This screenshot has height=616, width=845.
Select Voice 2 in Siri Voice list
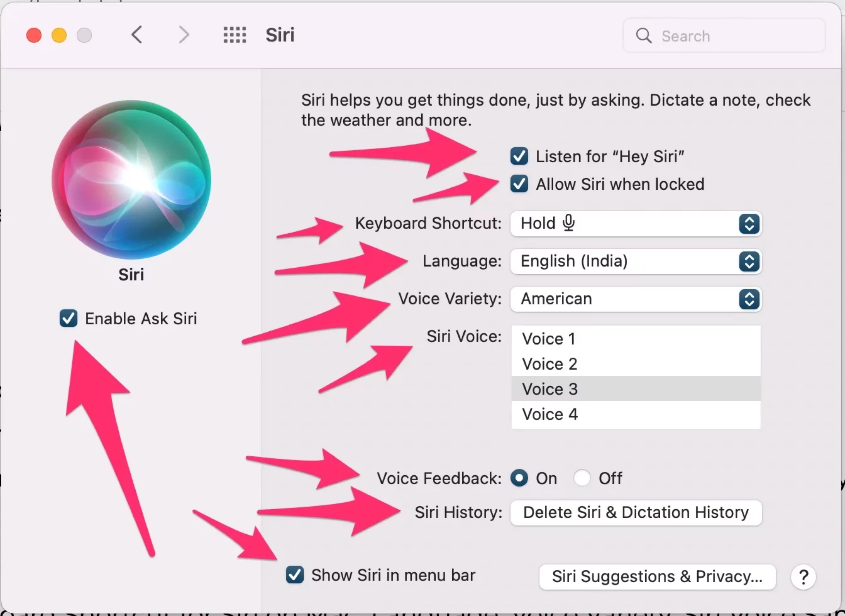[x=636, y=364]
